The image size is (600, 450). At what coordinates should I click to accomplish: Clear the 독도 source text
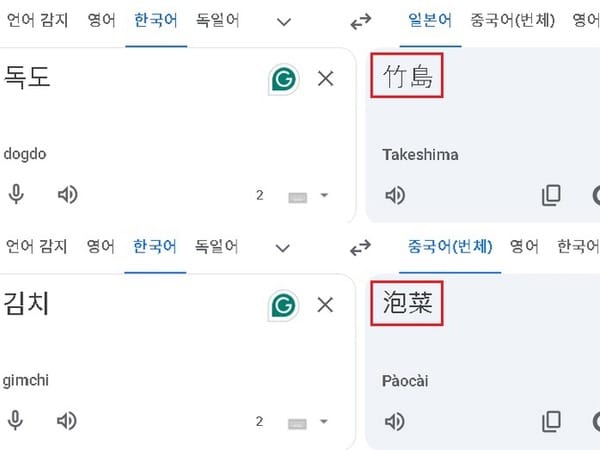(x=325, y=79)
